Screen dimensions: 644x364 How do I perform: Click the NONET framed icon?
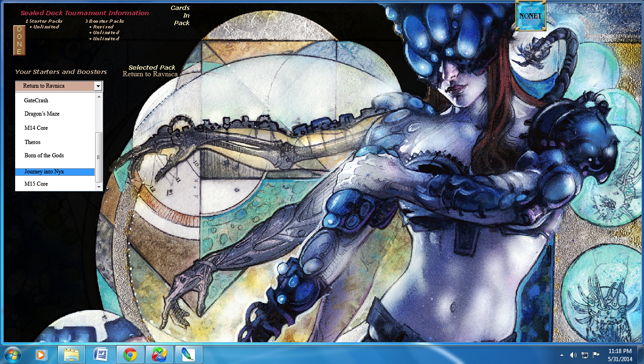[x=530, y=16]
